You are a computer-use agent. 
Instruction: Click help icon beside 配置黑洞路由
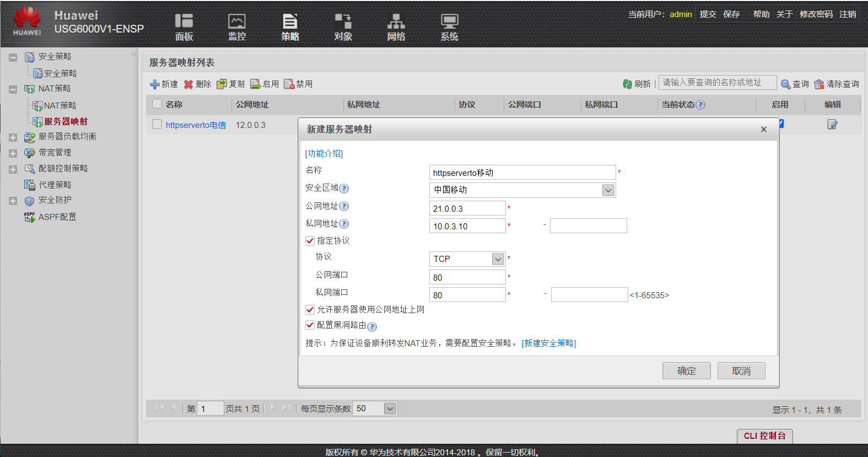(x=372, y=326)
